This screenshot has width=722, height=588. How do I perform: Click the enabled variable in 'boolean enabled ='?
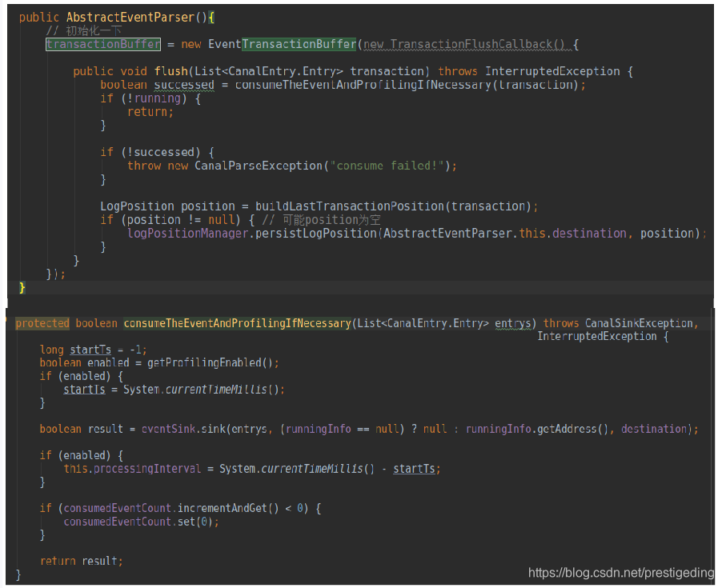point(108,362)
